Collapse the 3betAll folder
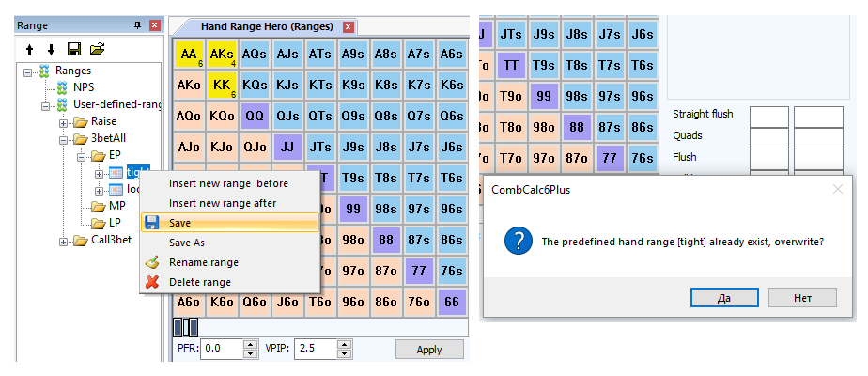The width and height of the screenshot is (868, 376). [x=64, y=139]
